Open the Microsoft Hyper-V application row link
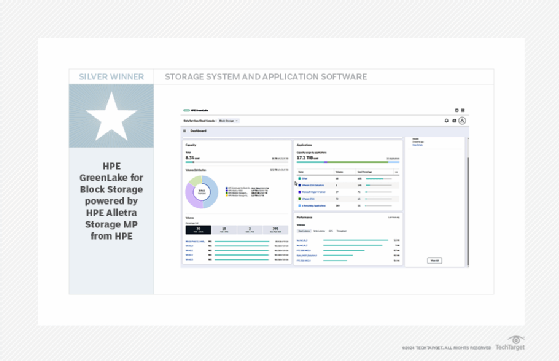This screenshot has width=559, height=361. [x=313, y=192]
